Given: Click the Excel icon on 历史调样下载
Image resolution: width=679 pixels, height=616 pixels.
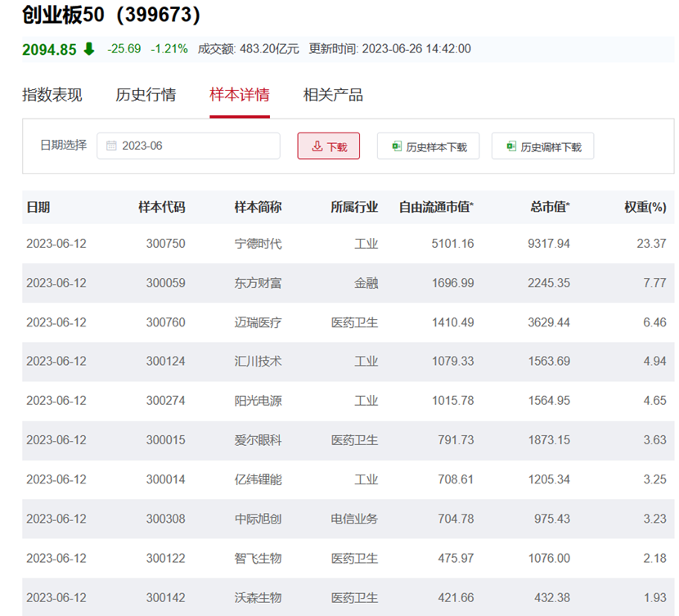Looking at the screenshot, I should pyautogui.click(x=511, y=146).
